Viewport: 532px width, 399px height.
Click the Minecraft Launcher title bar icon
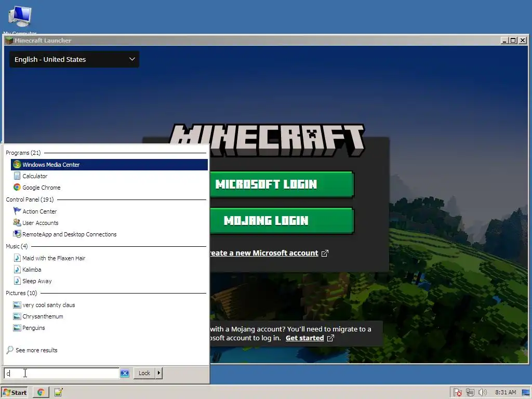[x=9, y=41]
